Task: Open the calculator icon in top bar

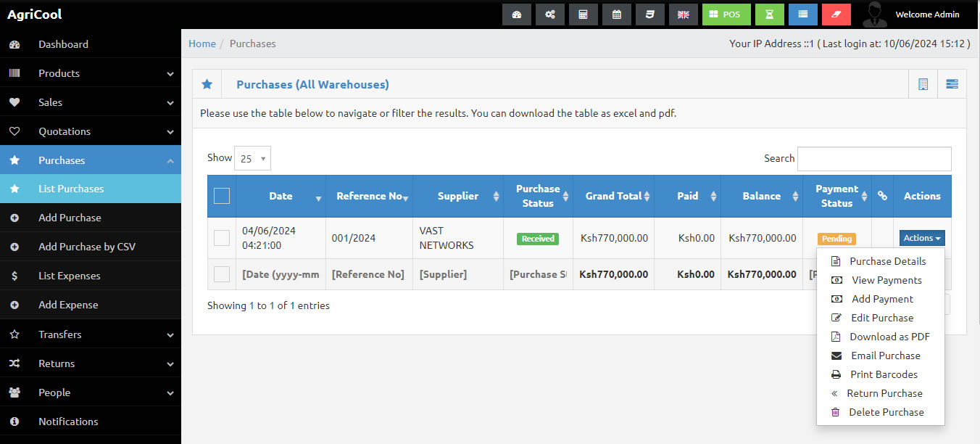Action: 584,15
